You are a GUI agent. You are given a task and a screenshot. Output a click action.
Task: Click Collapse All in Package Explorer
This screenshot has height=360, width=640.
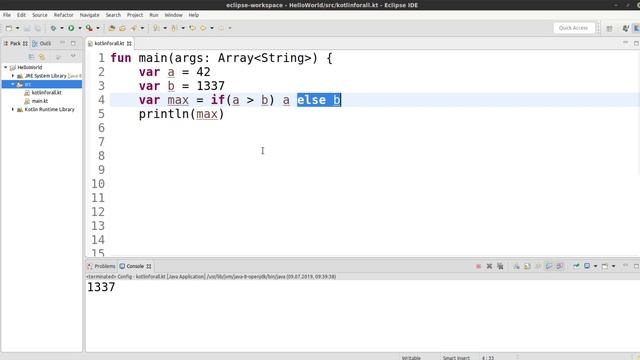tap(31, 57)
